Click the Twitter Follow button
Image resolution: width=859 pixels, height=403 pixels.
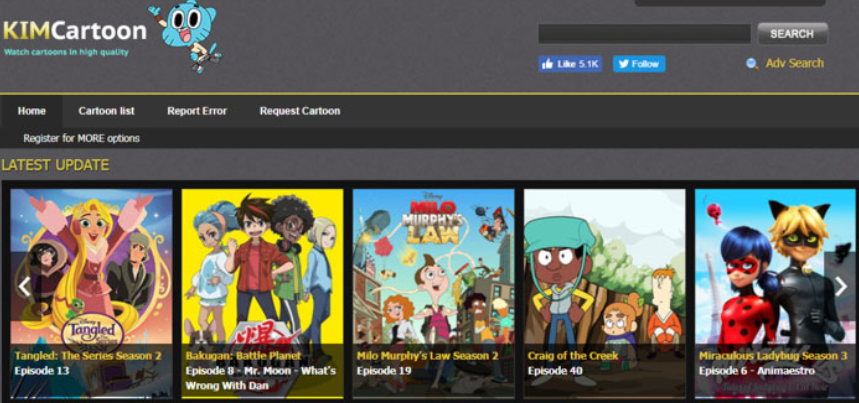[x=638, y=64]
